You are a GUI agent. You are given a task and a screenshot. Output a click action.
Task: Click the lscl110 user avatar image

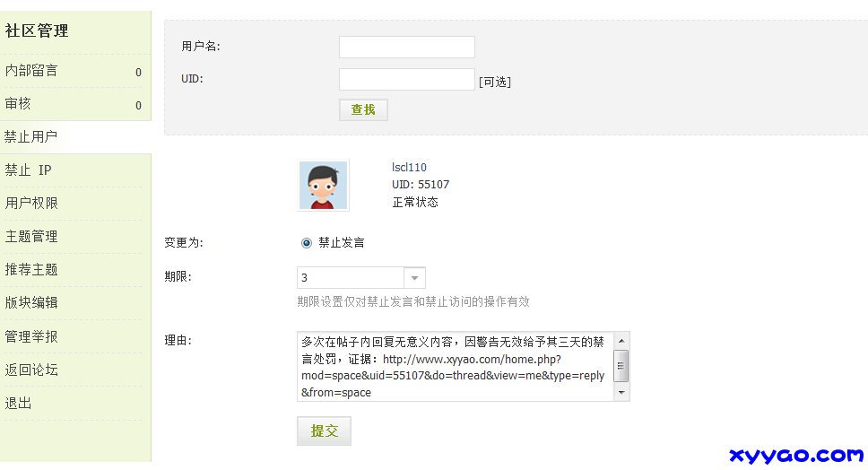pyautogui.click(x=323, y=186)
